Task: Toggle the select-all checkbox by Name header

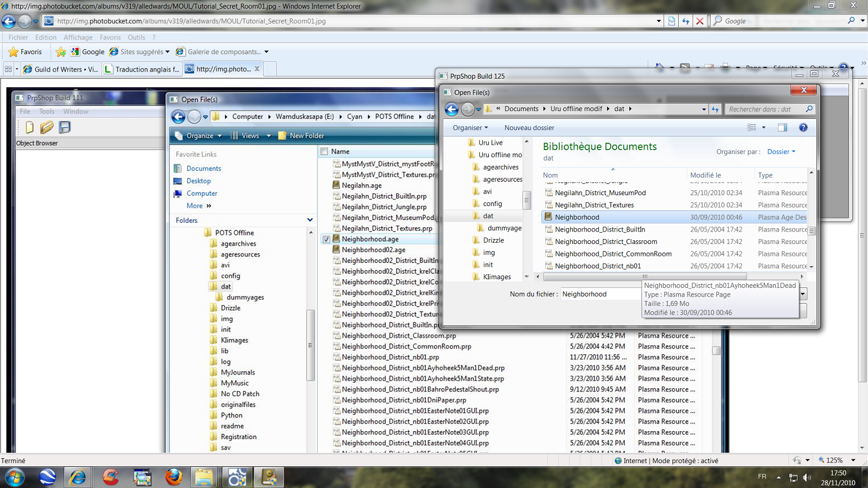Action: point(324,152)
